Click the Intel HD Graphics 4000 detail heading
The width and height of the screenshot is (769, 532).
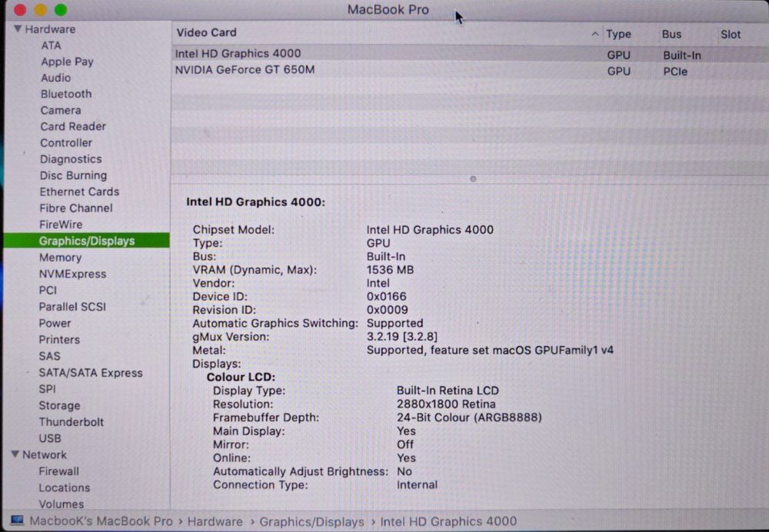click(255, 202)
